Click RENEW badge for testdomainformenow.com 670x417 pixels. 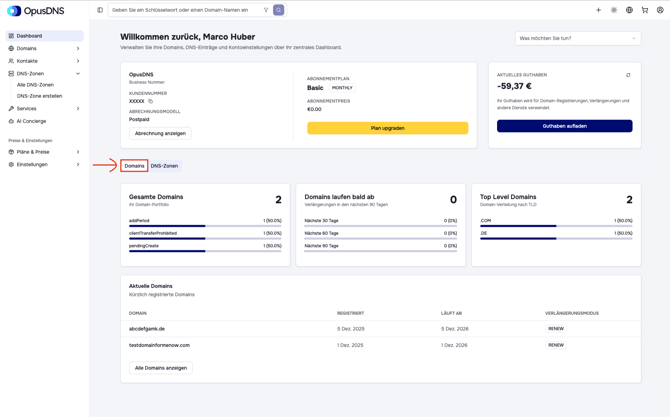point(556,345)
